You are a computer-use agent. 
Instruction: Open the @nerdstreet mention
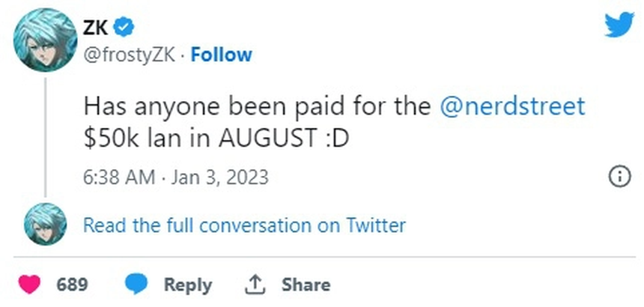point(511,105)
